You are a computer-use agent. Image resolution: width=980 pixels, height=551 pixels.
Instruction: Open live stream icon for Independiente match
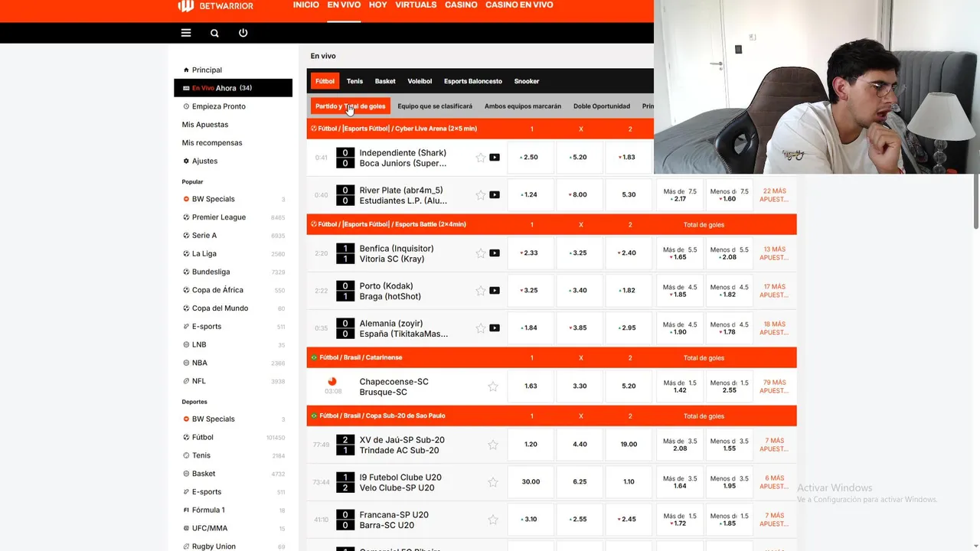(x=495, y=158)
